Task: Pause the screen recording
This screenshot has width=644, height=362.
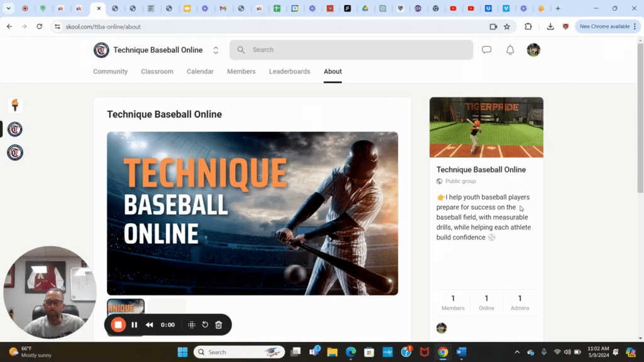Action: [x=134, y=325]
